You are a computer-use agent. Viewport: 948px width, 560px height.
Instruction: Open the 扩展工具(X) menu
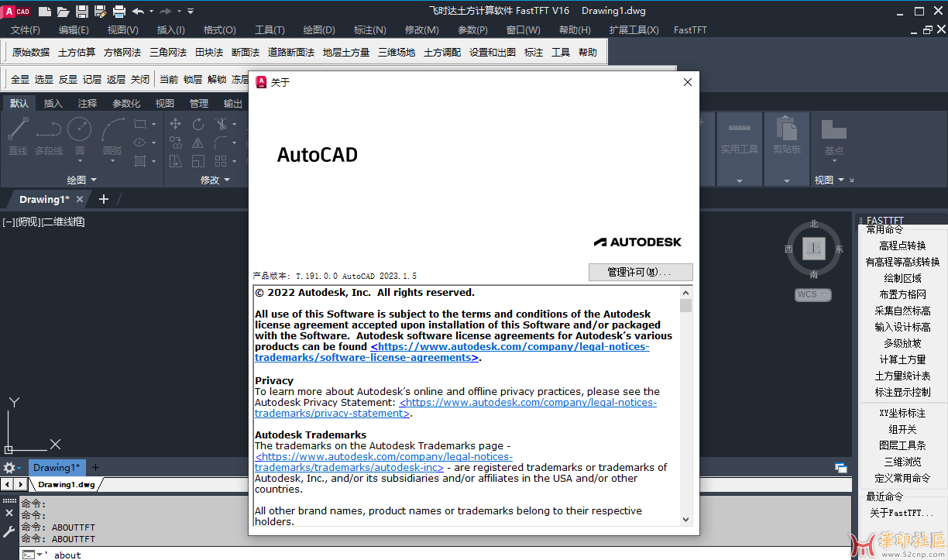[x=634, y=29]
